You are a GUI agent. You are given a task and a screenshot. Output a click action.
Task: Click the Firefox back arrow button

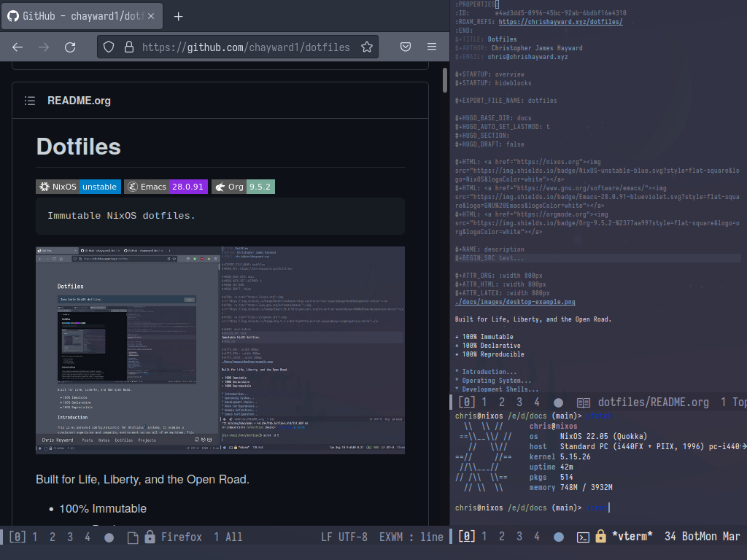(18, 47)
